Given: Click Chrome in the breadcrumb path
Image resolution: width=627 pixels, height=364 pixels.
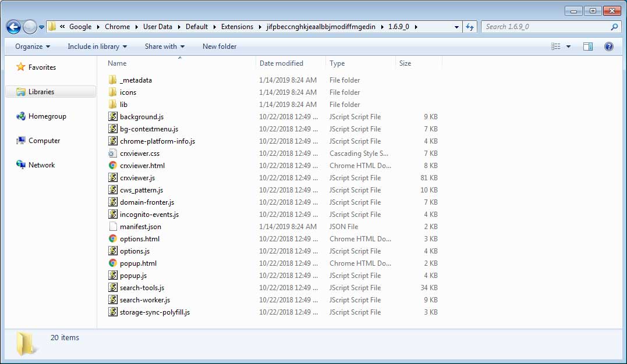Looking at the screenshot, I should tap(117, 27).
